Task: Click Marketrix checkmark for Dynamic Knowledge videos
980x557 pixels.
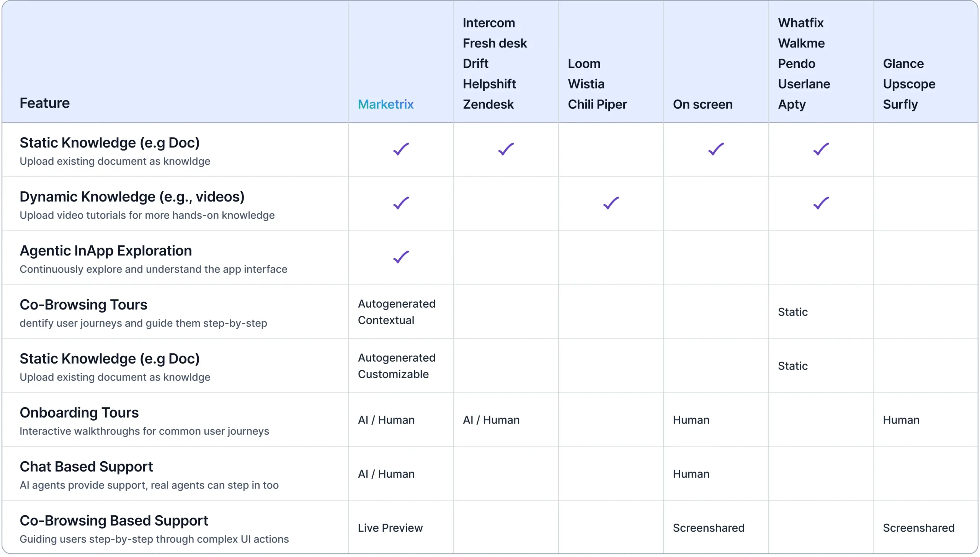Action: [x=401, y=203]
